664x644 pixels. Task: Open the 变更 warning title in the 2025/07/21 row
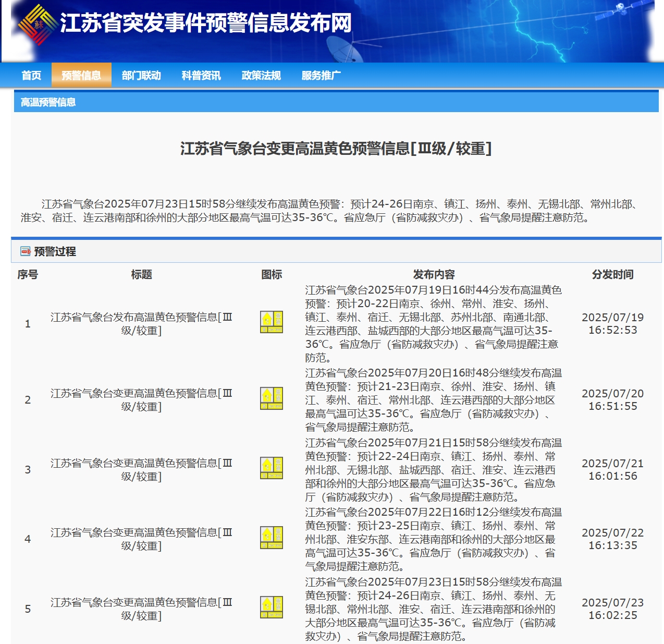point(141,469)
